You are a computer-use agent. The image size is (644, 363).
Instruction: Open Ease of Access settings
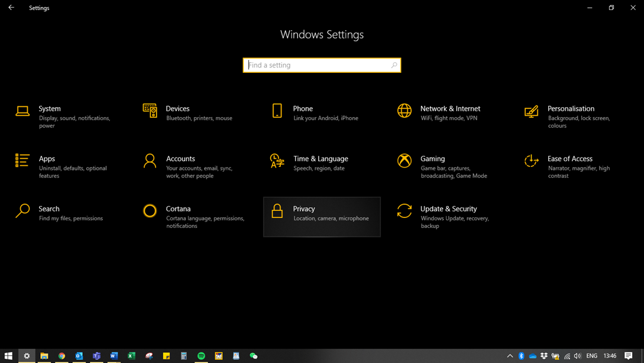[x=569, y=159]
